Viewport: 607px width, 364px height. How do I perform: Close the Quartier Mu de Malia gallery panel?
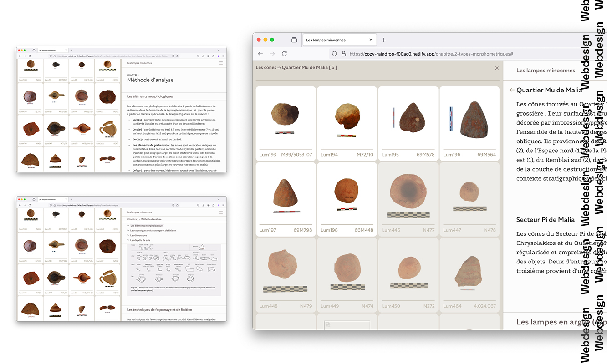497,68
